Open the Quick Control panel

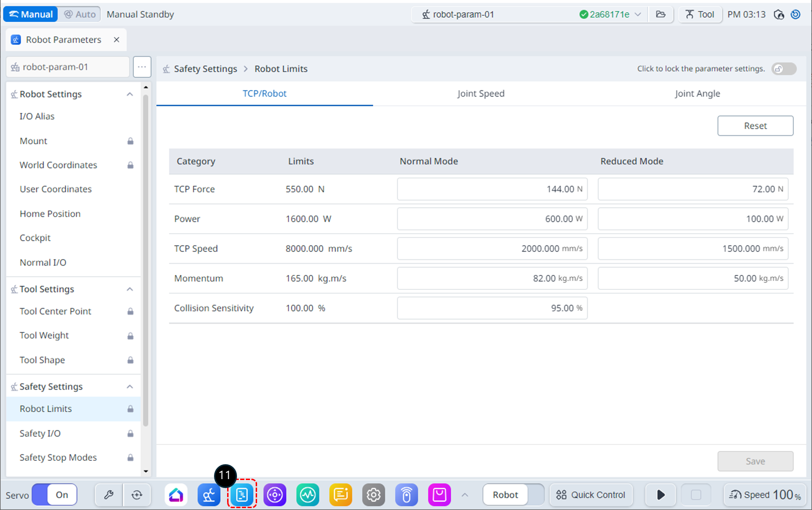point(591,495)
